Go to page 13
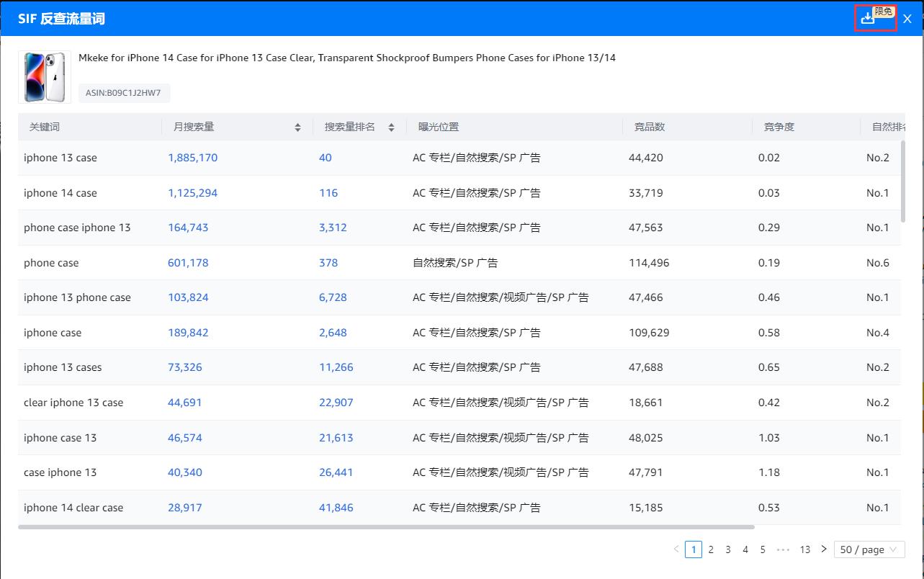 tap(804, 549)
